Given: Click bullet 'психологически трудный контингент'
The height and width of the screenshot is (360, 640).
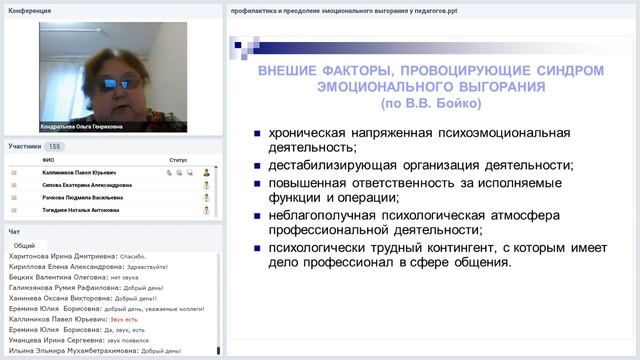Looking at the screenshot, I should click(438, 255).
